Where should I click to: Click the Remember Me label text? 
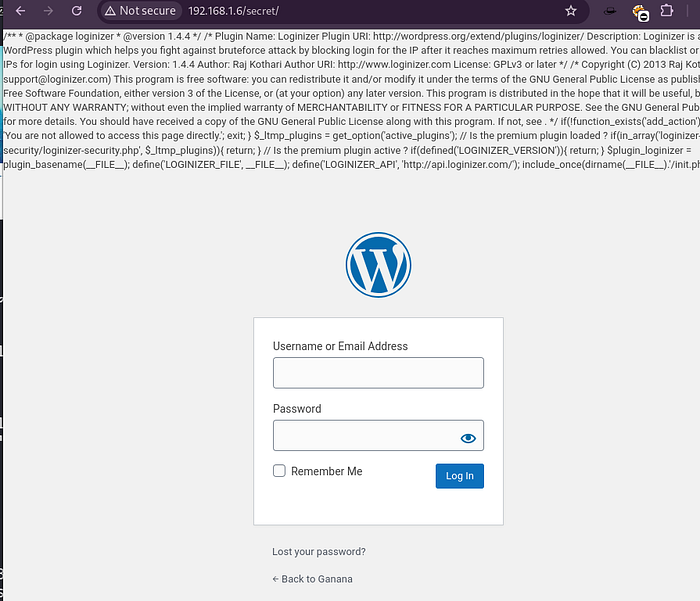[327, 471]
